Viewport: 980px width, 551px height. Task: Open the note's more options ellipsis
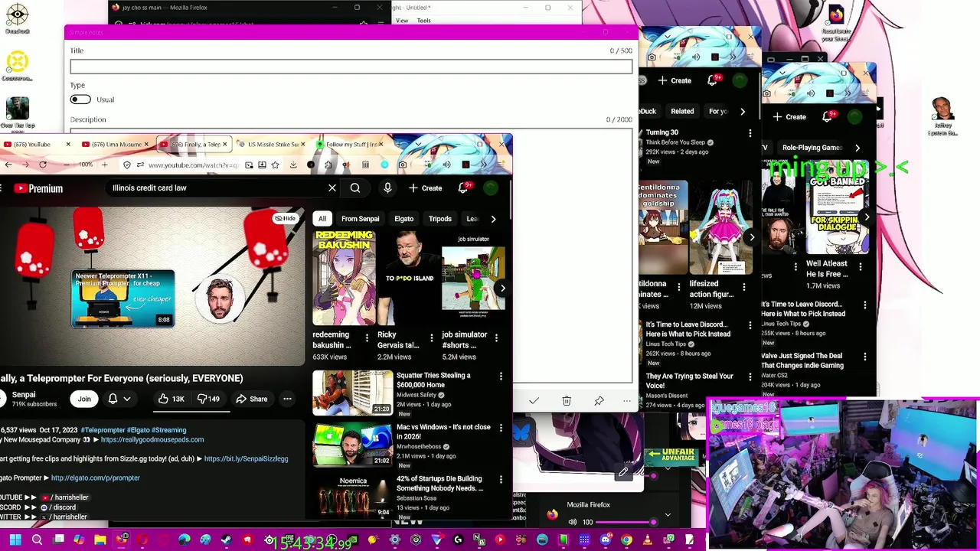627,401
